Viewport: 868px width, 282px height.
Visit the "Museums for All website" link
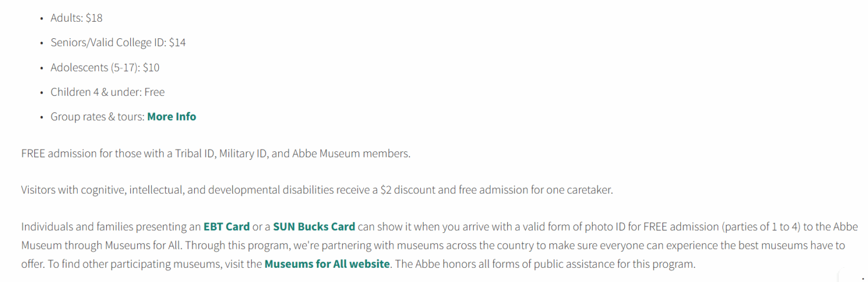click(327, 264)
